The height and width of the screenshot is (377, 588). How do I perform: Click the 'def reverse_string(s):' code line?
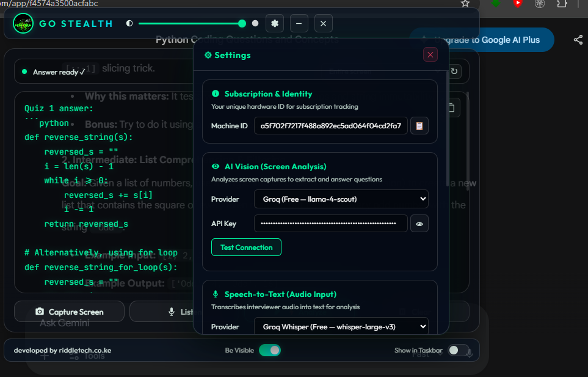pyautogui.click(x=79, y=137)
